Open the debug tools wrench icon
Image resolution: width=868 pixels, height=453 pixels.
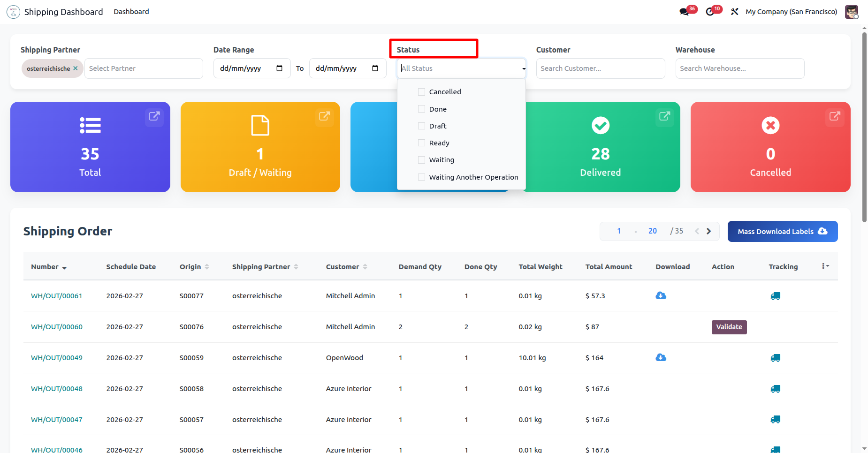point(735,12)
